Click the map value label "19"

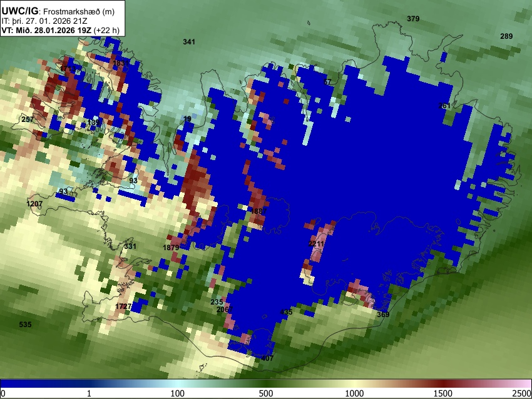click(187, 119)
